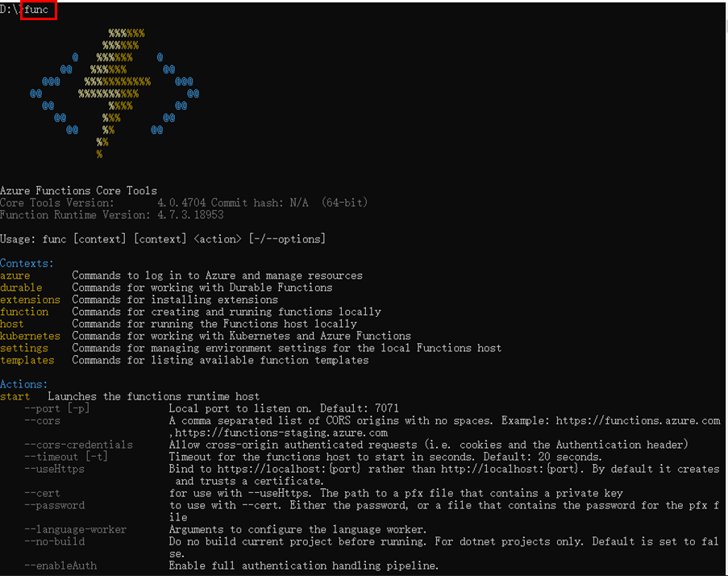This screenshot has height=576, width=728.
Task: Click the Core Tools Version '4.0.4704' value
Action: 181,203
